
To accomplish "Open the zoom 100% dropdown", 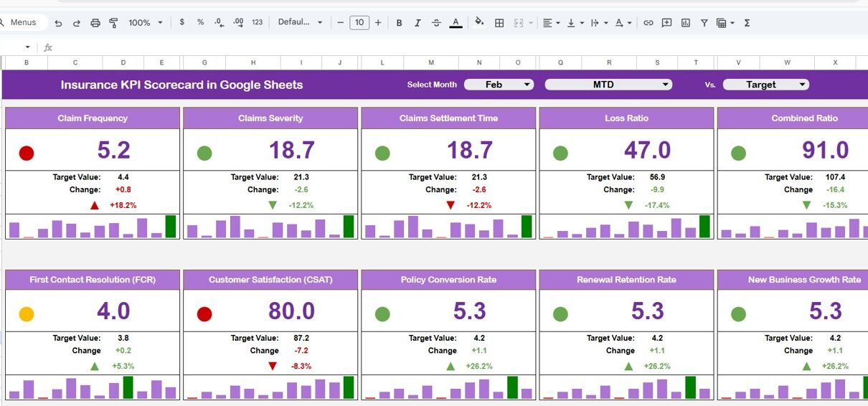I will tap(145, 23).
